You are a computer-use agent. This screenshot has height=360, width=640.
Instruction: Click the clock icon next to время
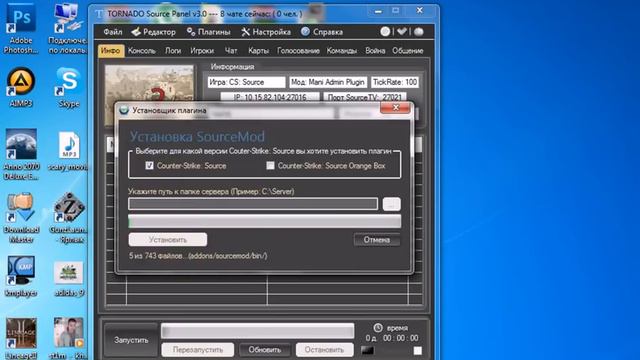(378, 327)
